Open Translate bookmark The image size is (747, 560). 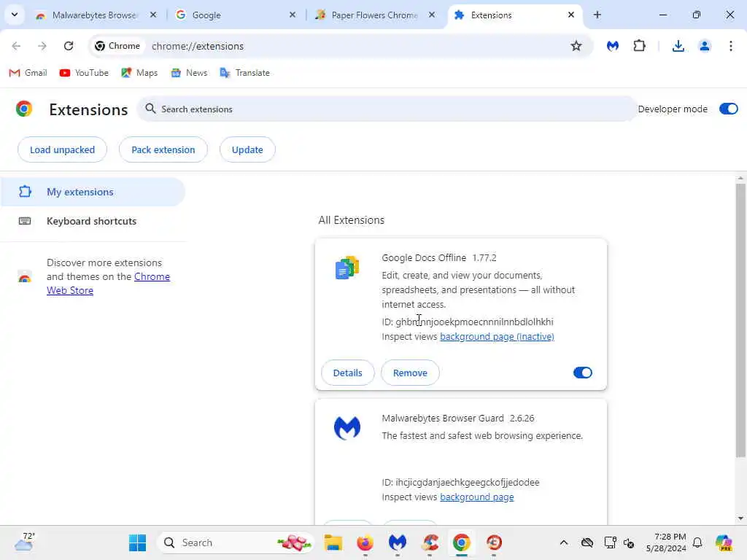(x=245, y=73)
